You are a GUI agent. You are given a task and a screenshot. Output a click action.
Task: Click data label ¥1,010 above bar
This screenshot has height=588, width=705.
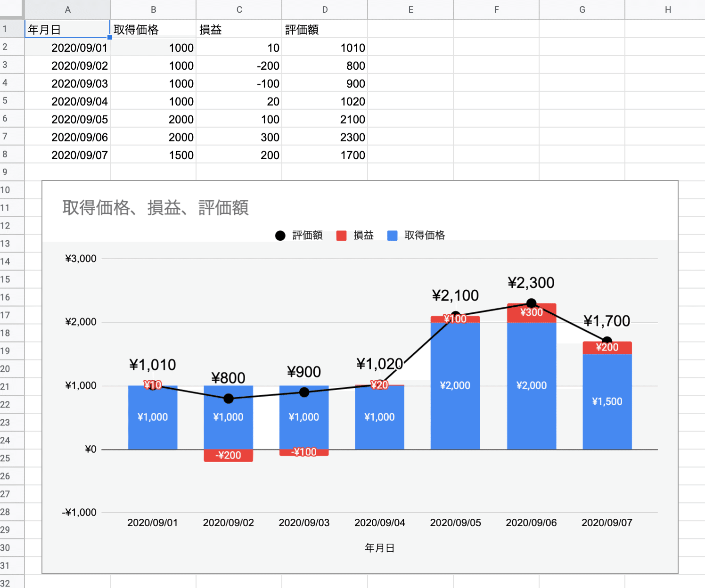click(153, 365)
